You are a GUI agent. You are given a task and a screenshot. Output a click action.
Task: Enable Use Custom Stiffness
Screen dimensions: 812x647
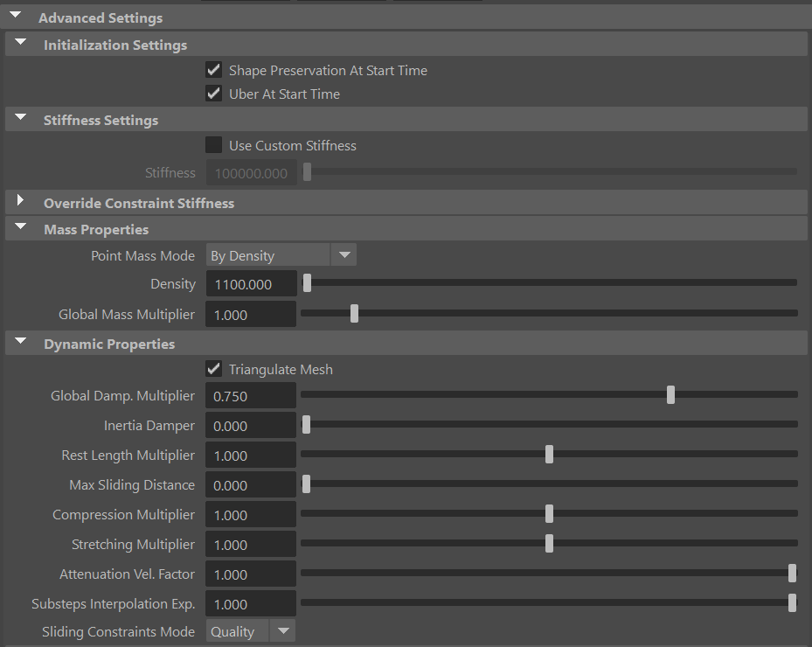pos(213,145)
